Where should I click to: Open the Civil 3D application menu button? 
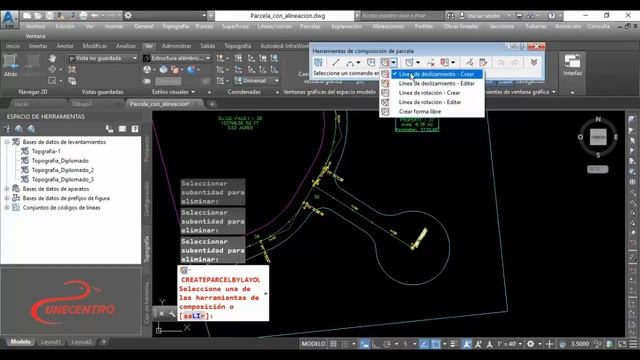[9, 20]
